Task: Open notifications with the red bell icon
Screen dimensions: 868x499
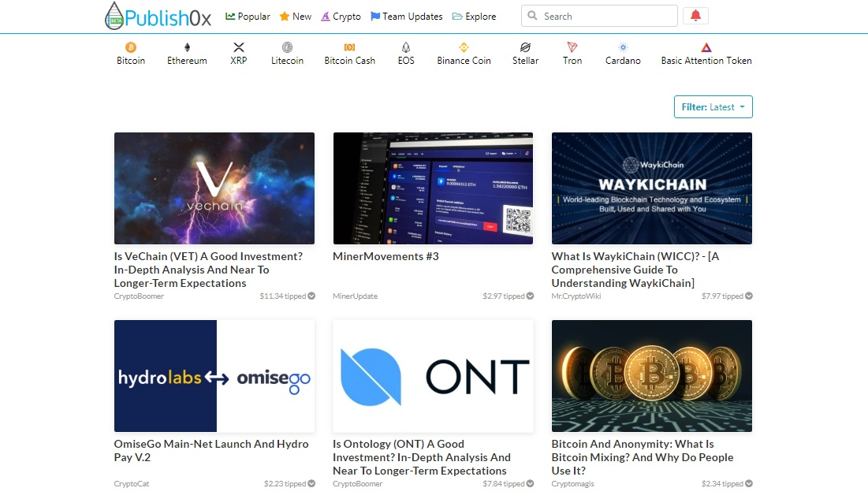Action: (x=696, y=16)
